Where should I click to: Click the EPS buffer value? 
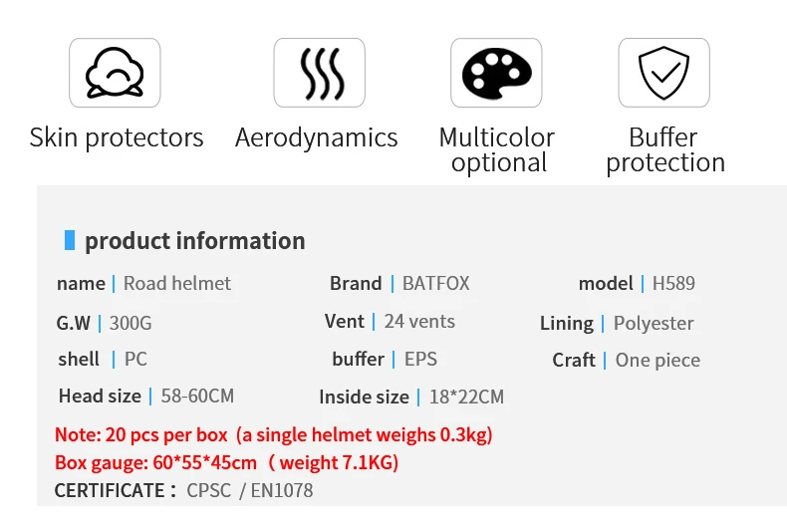click(420, 359)
